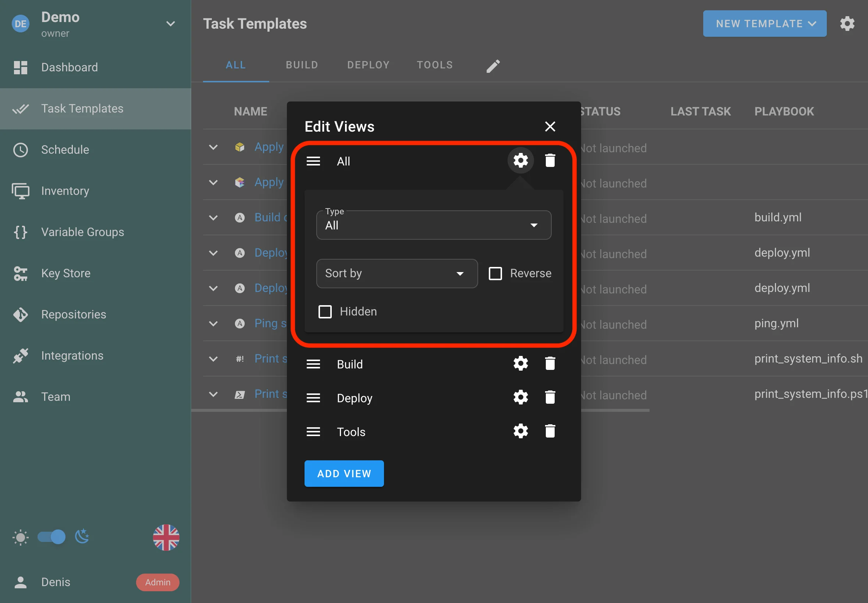Click the trash icon for All view
Image resolution: width=868 pixels, height=603 pixels.
click(550, 161)
